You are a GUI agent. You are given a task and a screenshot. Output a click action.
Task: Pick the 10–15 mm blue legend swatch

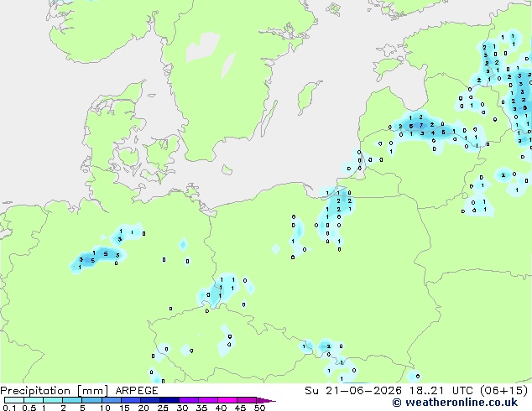(x=111, y=400)
